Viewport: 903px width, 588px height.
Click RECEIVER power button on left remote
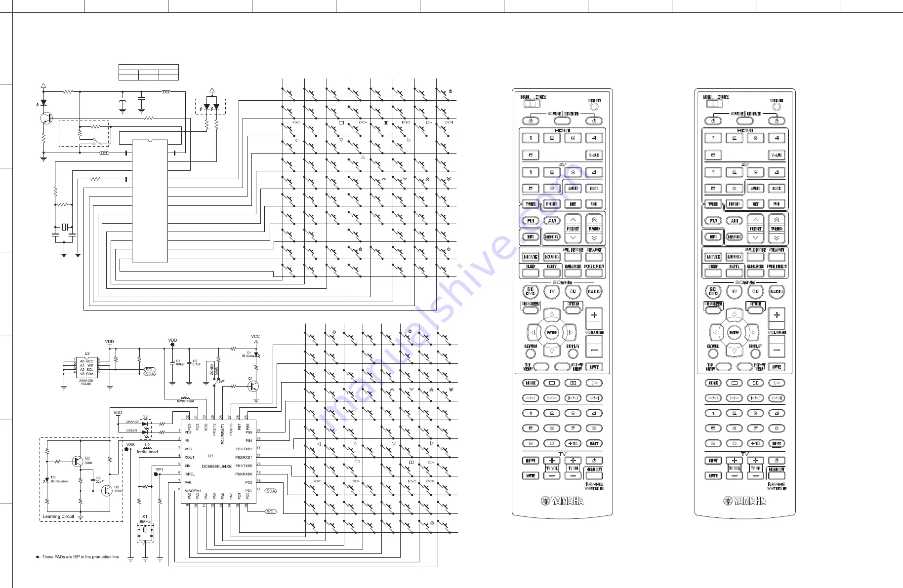coord(594,120)
